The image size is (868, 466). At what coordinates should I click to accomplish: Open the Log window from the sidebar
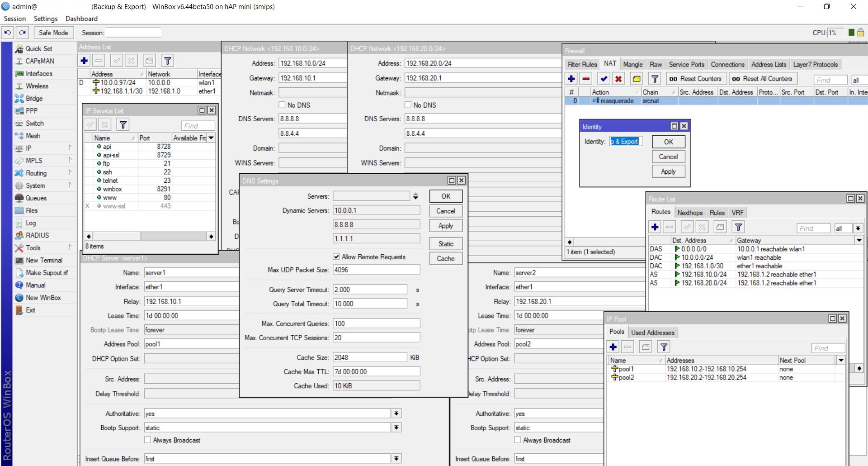(x=30, y=223)
